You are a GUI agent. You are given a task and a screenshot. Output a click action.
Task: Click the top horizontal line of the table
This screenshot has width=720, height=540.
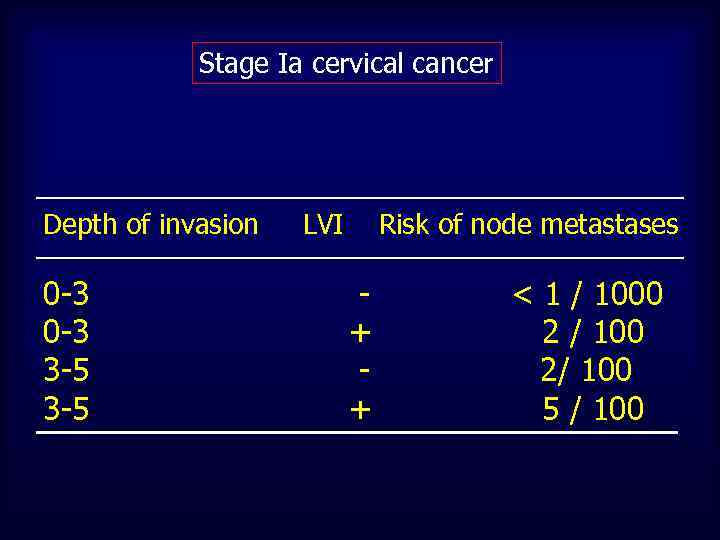(x=360, y=198)
